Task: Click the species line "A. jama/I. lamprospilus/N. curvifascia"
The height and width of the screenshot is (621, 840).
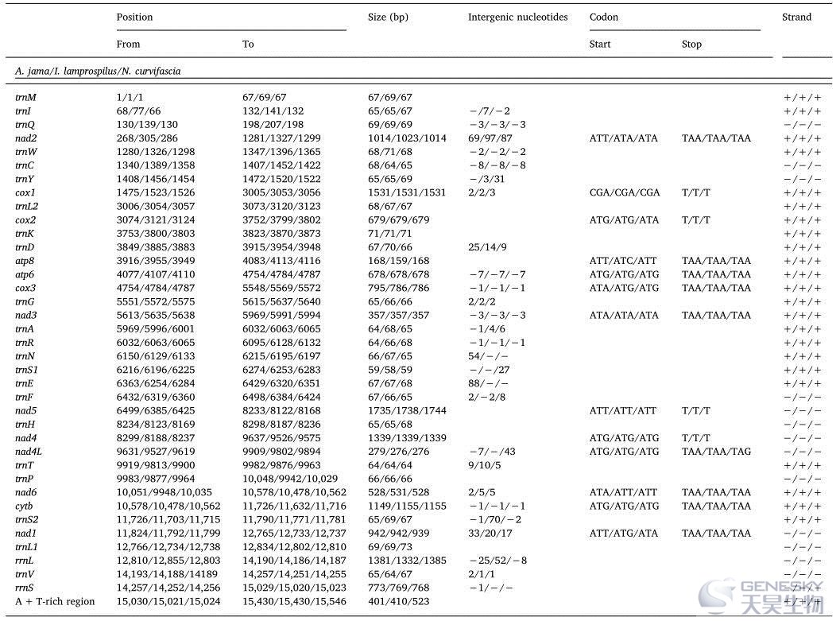Action: [98, 72]
